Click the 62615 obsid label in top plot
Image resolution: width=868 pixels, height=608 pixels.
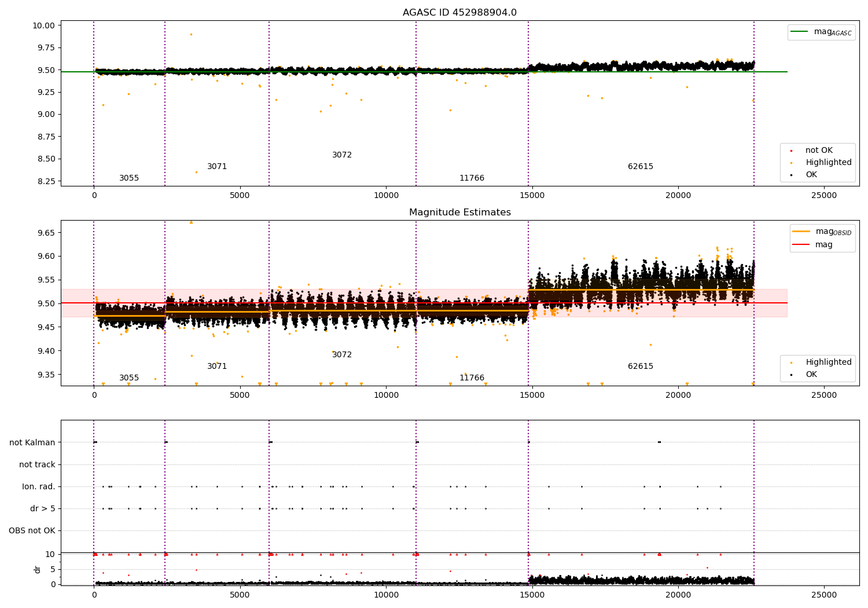pos(641,167)
